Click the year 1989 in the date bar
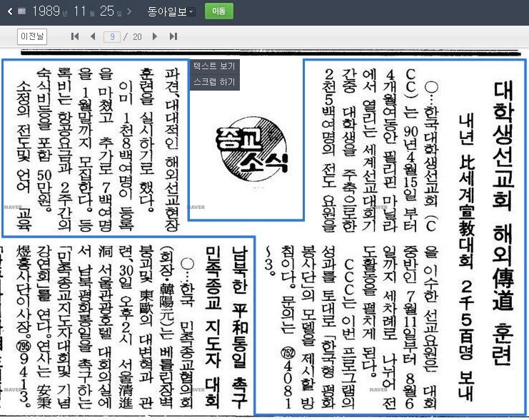Image resolution: width=529 pixels, height=420 pixels. point(46,11)
